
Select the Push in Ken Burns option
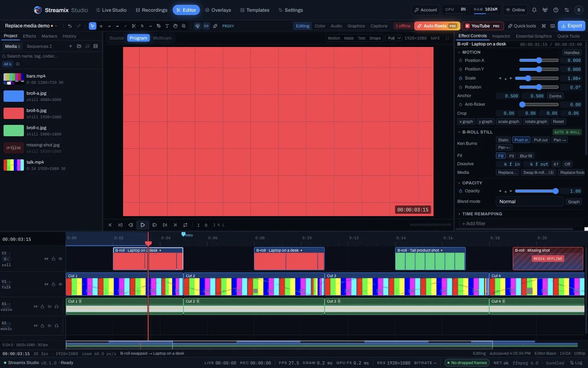(521, 140)
